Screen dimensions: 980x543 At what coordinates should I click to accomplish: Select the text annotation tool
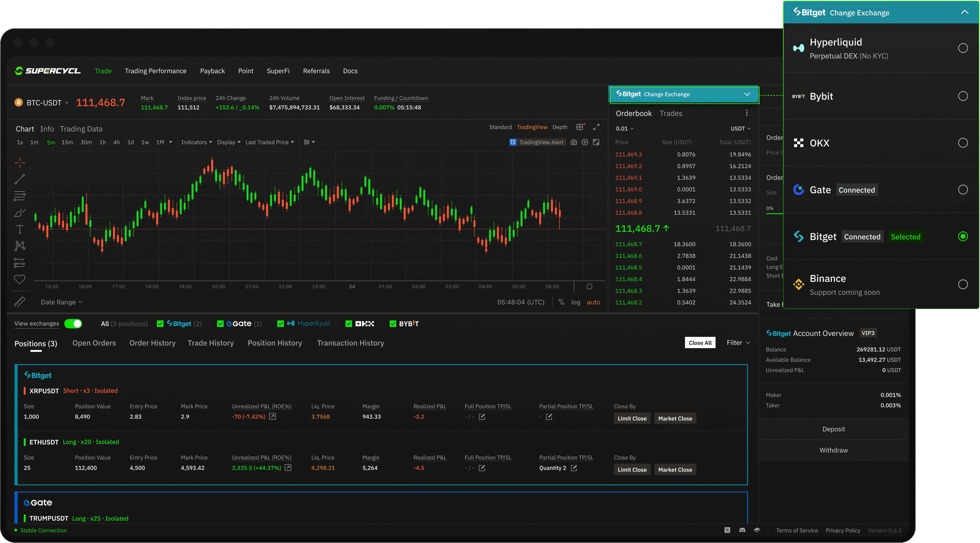(20, 229)
